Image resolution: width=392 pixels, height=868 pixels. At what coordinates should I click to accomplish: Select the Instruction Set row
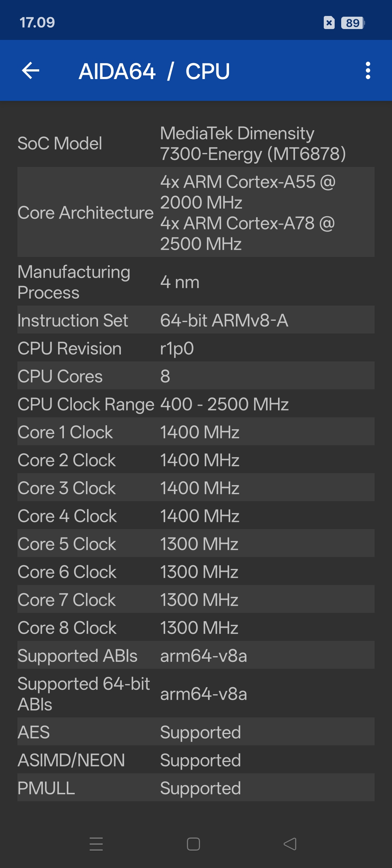pos(196,320)
